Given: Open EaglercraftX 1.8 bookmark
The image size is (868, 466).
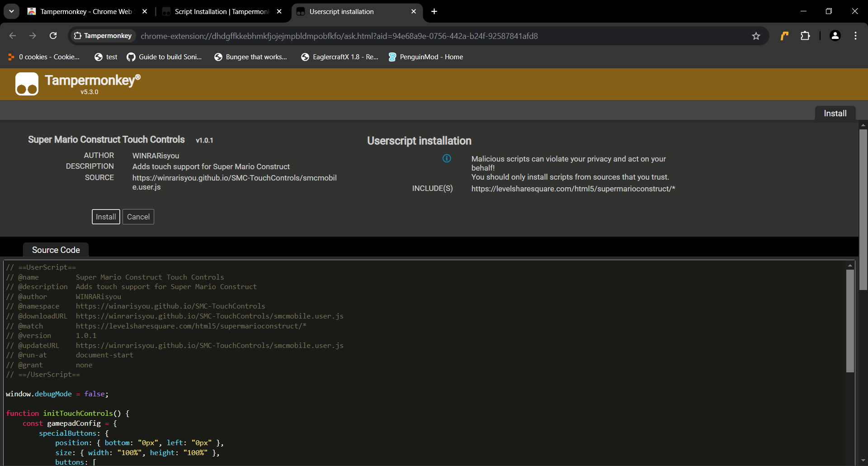Looking at the screenshot, I should (340, 57).
